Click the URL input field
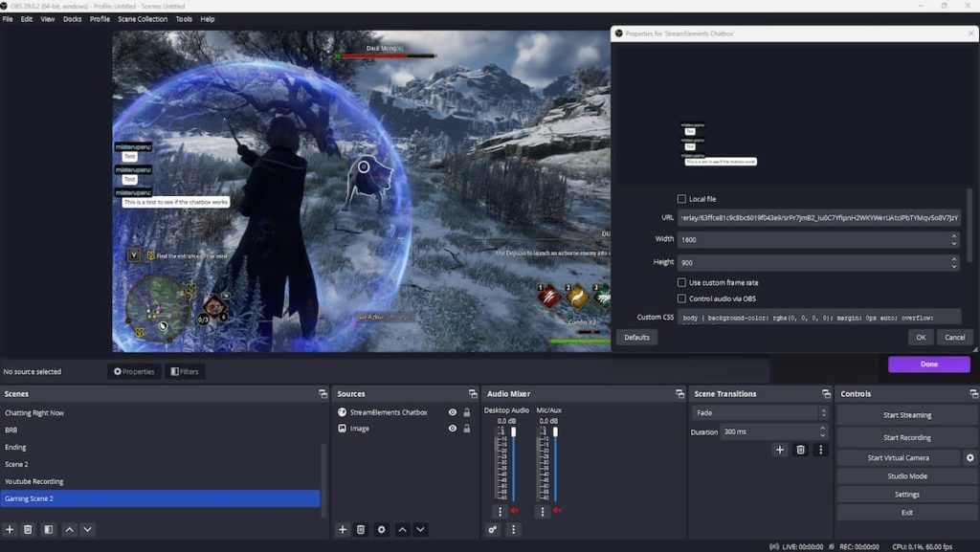Viewport: 980px width, 552px height. pos(819,218)
